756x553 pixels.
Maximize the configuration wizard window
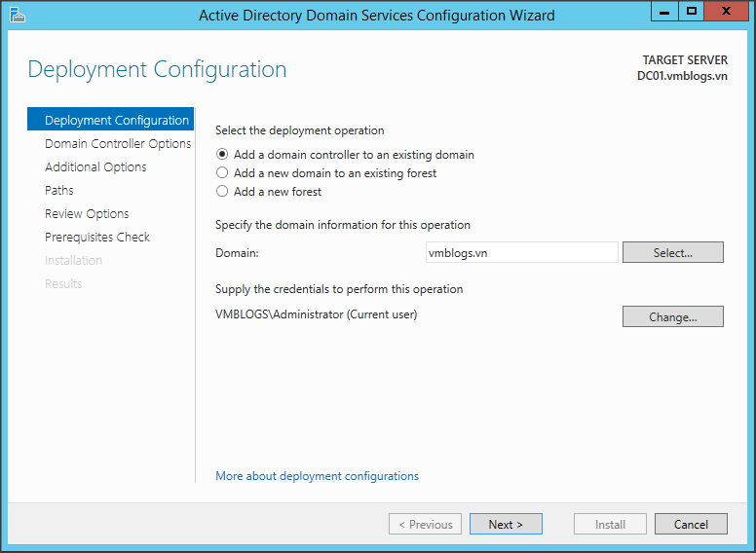(692, 12)
